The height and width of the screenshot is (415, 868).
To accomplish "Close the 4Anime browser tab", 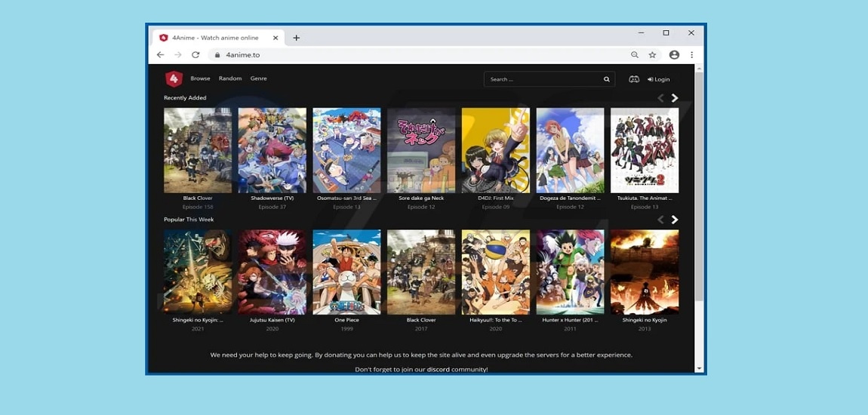I will tap(275, 38).
